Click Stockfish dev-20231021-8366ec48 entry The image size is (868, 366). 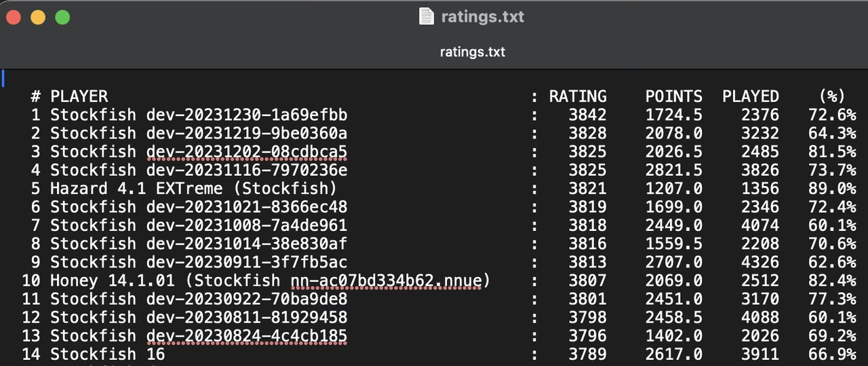pos(199,206)
